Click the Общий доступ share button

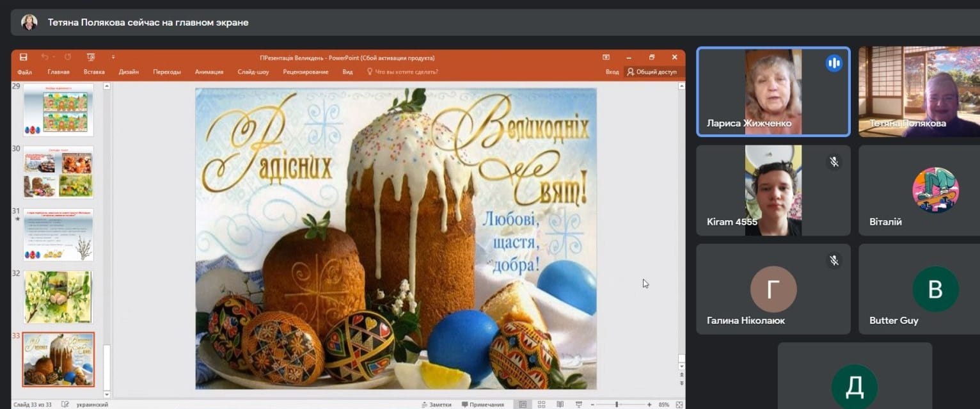tap(652, 72)
